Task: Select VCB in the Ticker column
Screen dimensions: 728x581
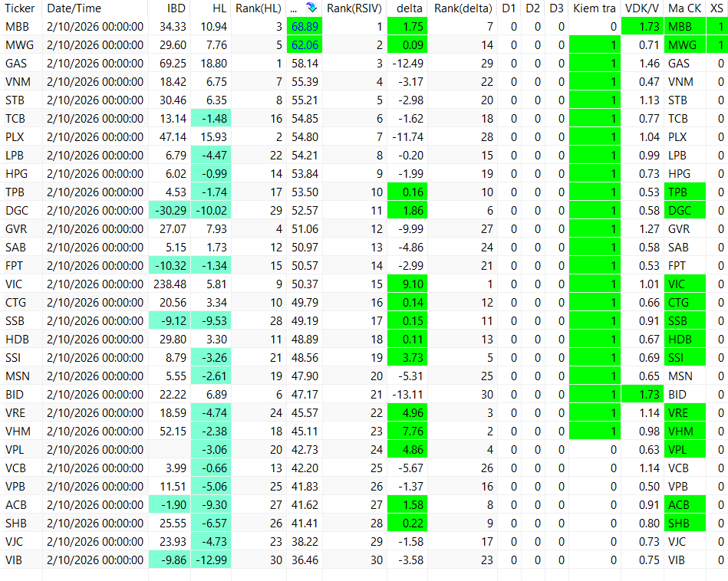Action: point(16,468)
